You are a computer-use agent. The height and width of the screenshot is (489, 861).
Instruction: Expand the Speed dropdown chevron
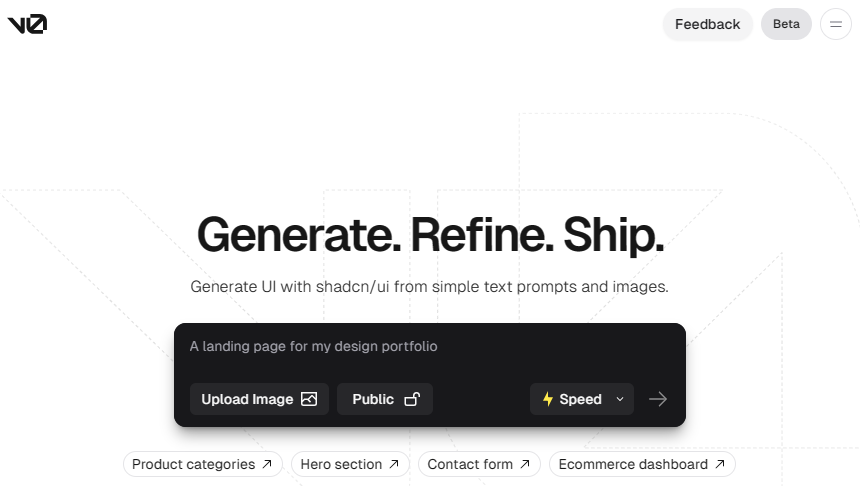point(620,399)
